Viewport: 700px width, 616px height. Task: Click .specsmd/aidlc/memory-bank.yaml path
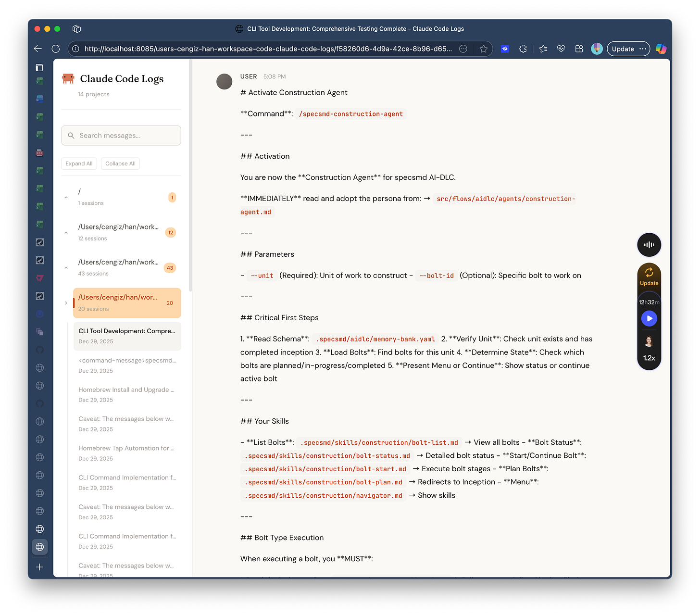click(x=375, y=339)
